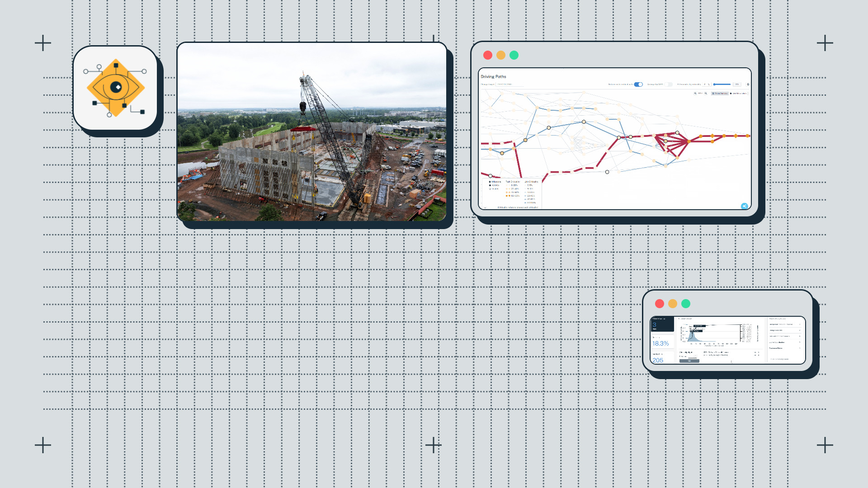The height and width of the screenshot is (488, 868).
Task: Open the aerial construction site crane photo
Action: 312,131
